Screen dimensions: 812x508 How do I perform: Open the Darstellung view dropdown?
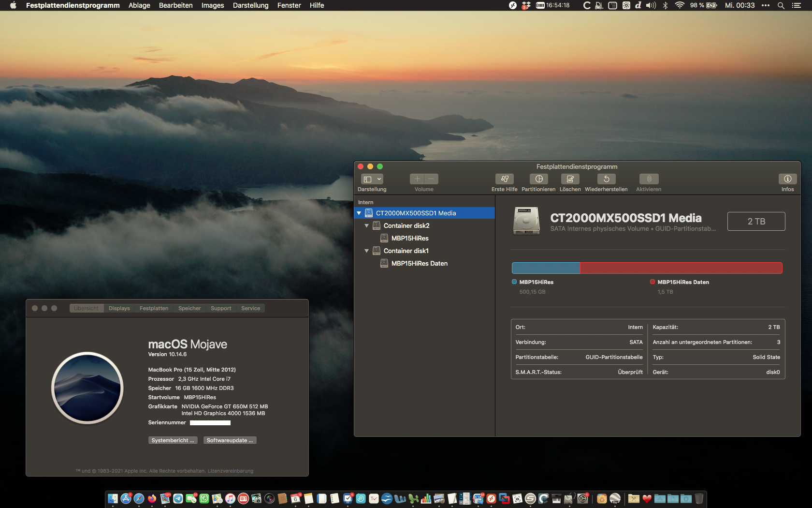click(372, 179)
